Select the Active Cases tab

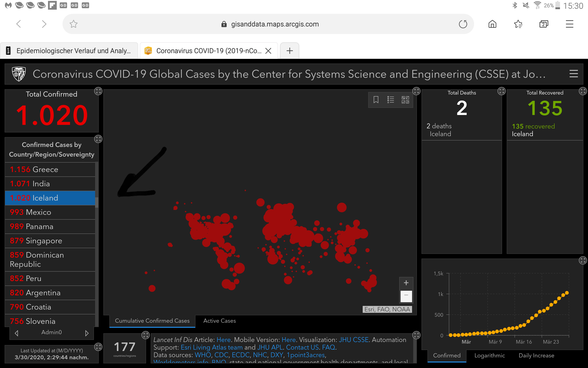coord(219,321)
